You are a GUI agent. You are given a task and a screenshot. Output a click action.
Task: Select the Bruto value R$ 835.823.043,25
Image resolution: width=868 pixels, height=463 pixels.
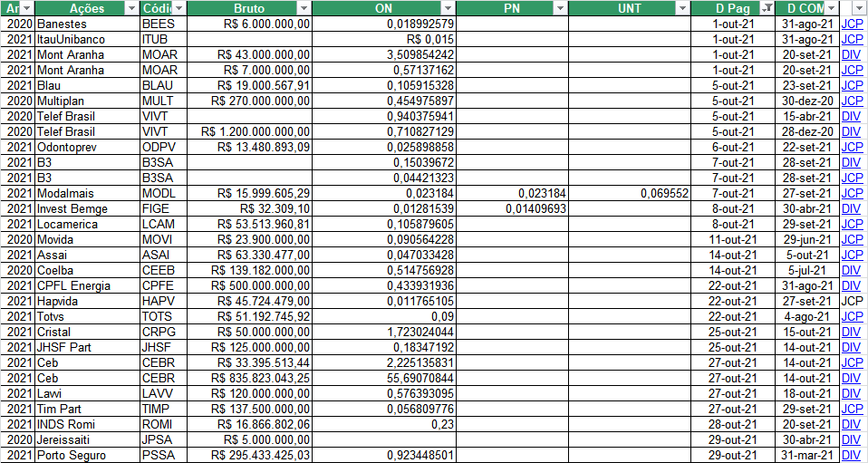pos(250,378)
